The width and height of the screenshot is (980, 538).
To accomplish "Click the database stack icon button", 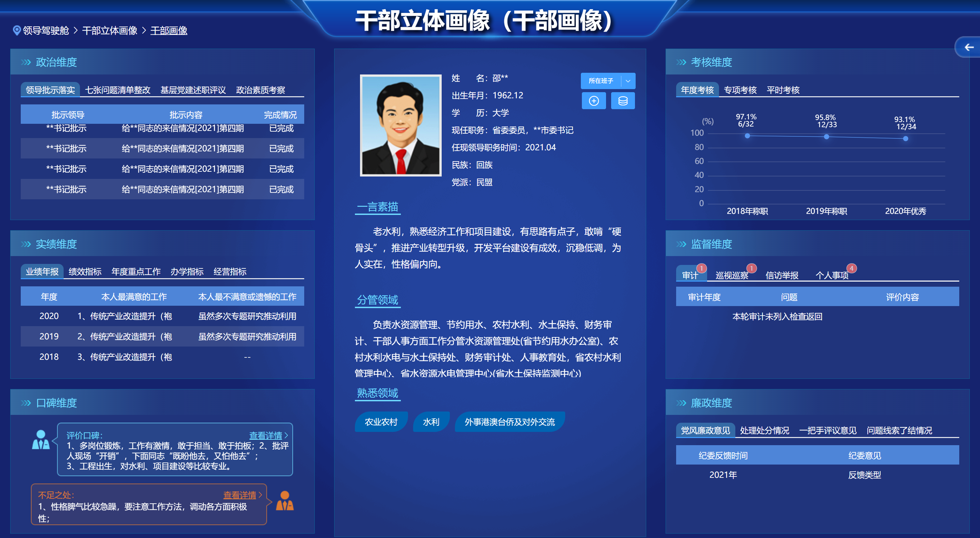I will tap(623, 101).
